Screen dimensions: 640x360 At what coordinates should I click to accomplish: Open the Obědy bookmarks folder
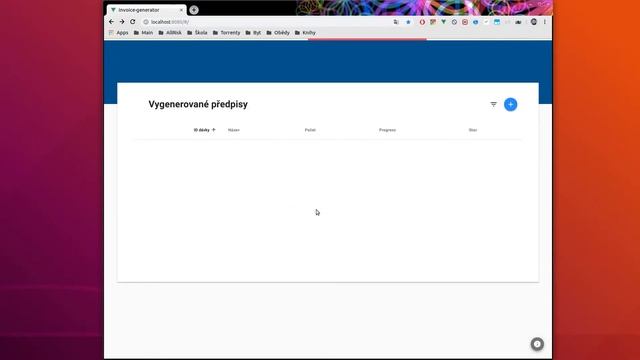point(278,33)
